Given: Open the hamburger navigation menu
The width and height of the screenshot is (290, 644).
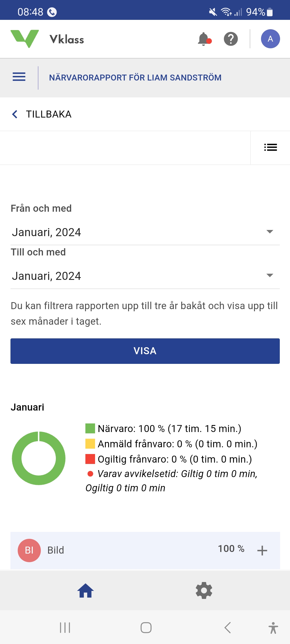Looking at the screenshot, I should coord(19,77).
